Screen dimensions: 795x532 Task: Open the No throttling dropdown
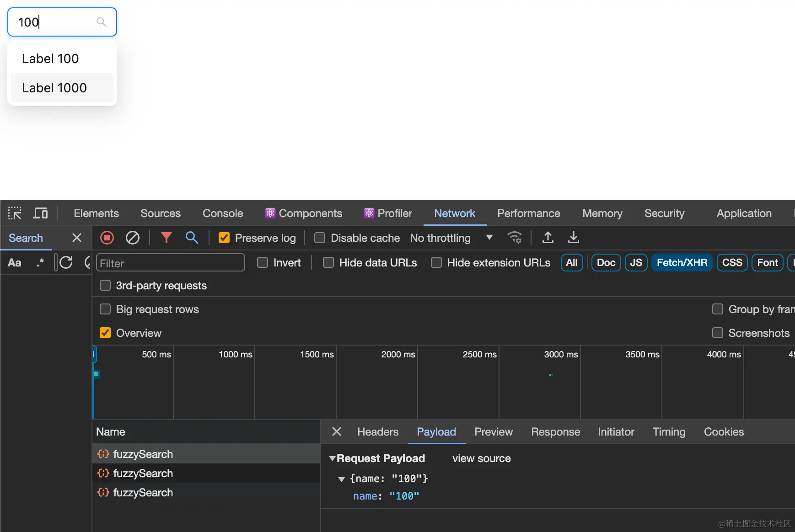451,238
